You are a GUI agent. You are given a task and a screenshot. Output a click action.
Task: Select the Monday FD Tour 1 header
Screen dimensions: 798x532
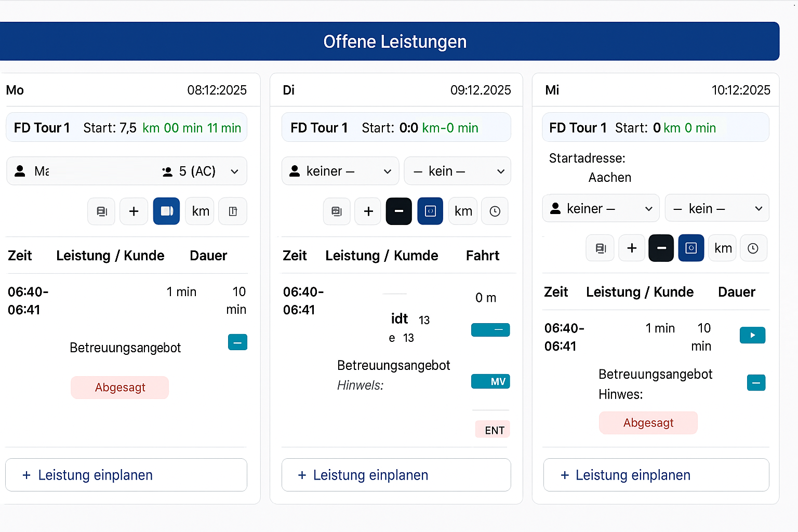pos(126,127)
